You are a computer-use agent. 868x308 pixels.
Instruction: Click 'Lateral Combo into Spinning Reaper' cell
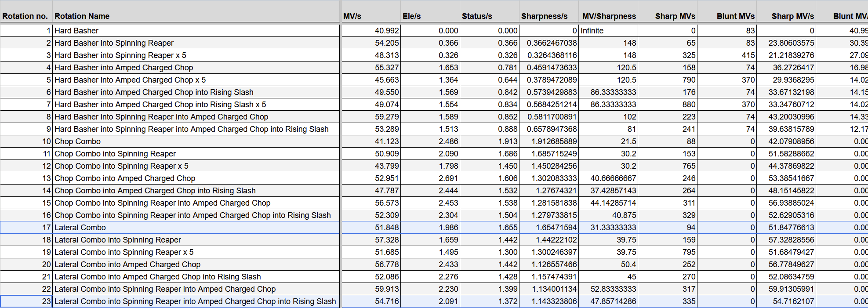[196, 240]
